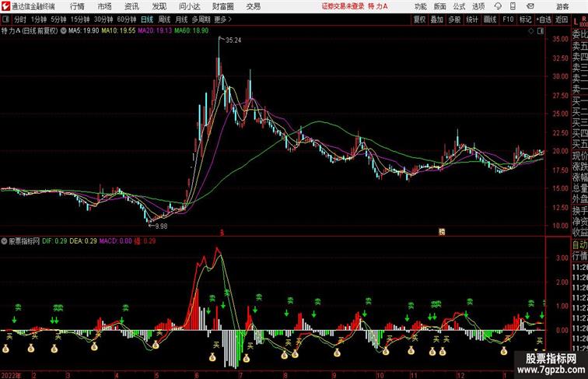Viewport: 588px width, 379px height.
Task: Click the mobile phone icon
Action: pos(513,6)
